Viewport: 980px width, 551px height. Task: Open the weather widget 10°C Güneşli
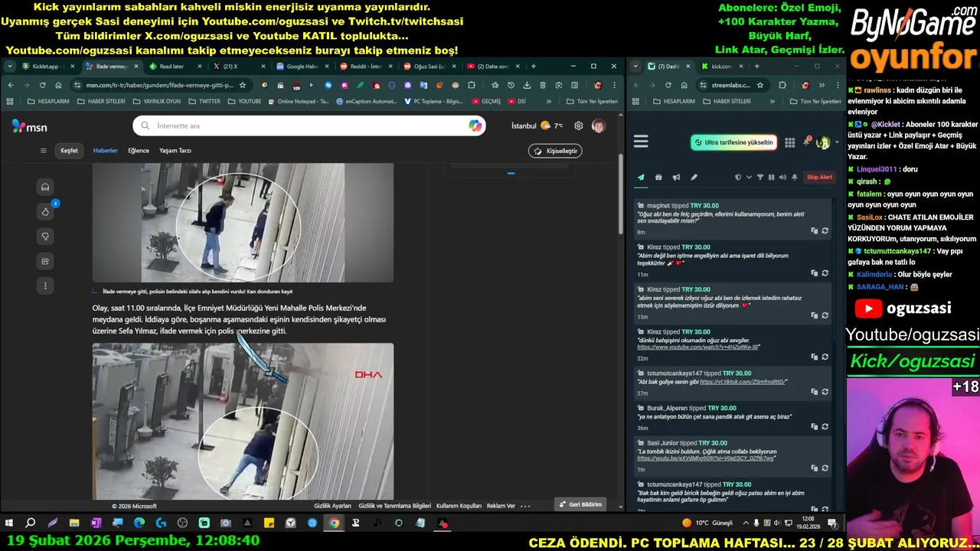click(x=707, y=523)
